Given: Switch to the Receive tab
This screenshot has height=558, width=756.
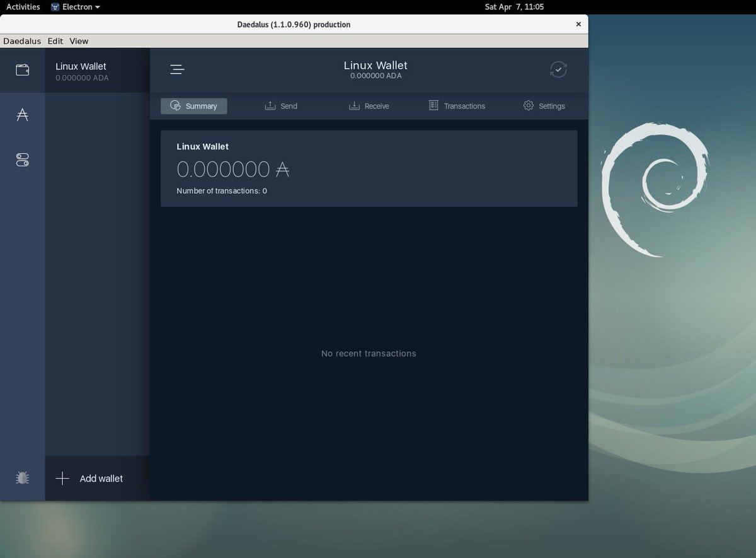Looking at the screenshot, I should (x=370, y=106).
